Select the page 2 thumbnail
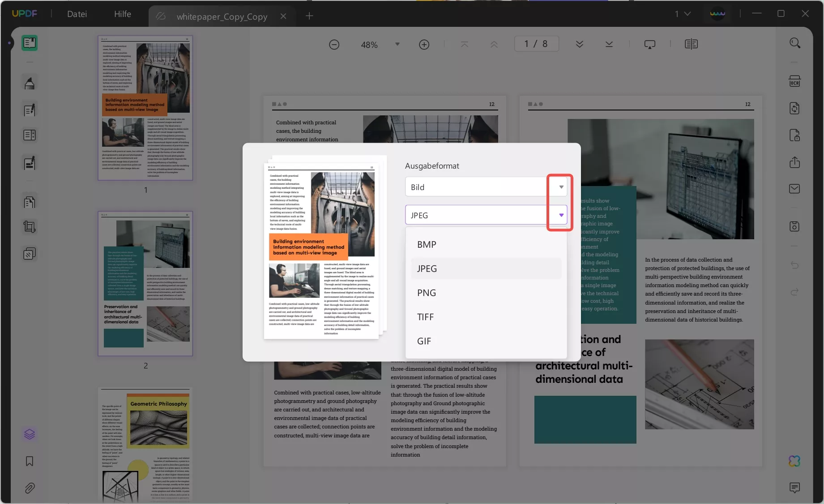Image resolution: width=824 pixels, height=504 pixels. pos(145,284)
